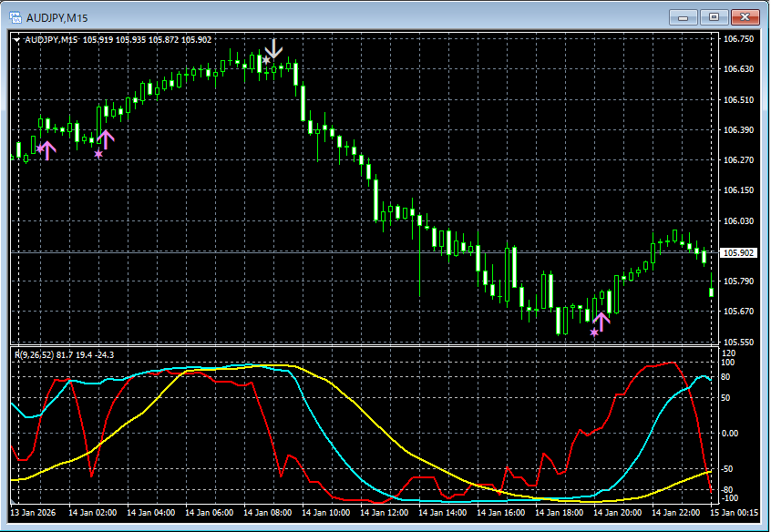Viewport: 771px width, 532px height.
Task: Click the leftmost pink up arrow signal
Action: tap(47, 150)
